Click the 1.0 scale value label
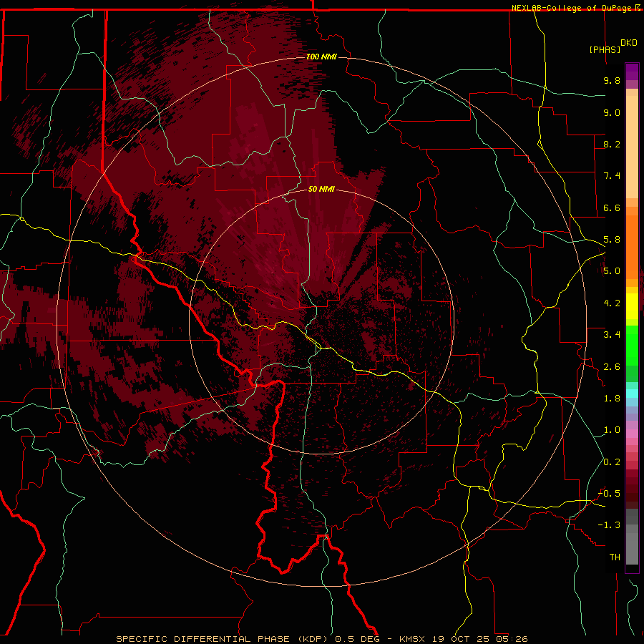Screen dimensions: 644x644 click(612, 430)
